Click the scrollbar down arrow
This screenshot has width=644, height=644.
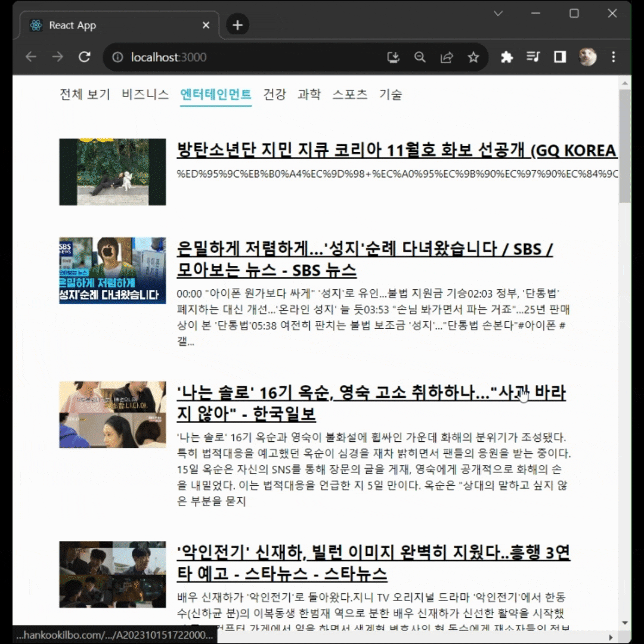(x=625, y=623)
